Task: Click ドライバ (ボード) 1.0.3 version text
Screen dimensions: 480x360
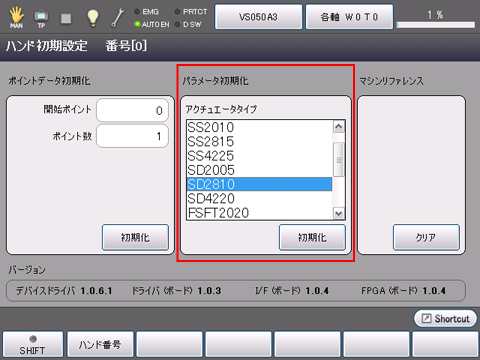Action: (x=177, y=291)
